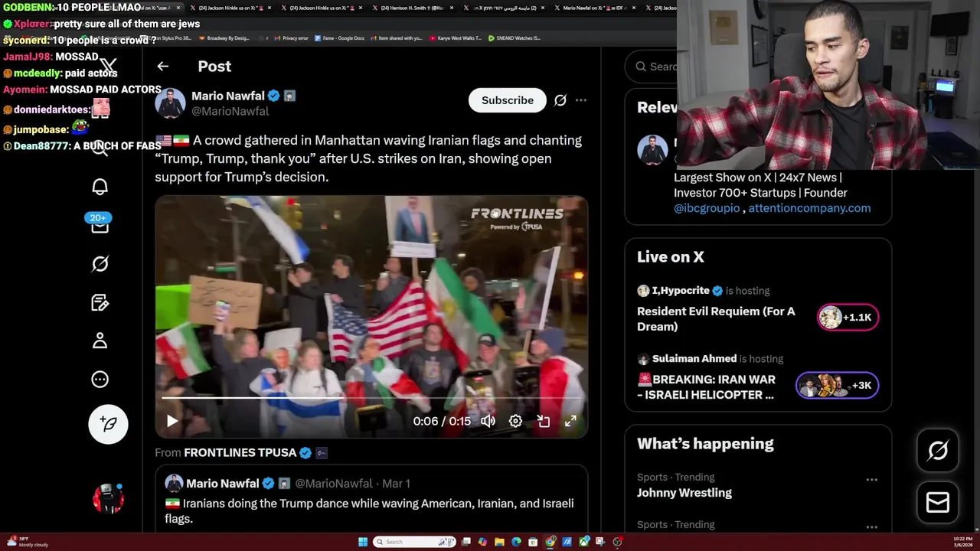Click the affiliate badge after the verified check
The width and height of the screenshot is (980, 551).
pos(289,96)
